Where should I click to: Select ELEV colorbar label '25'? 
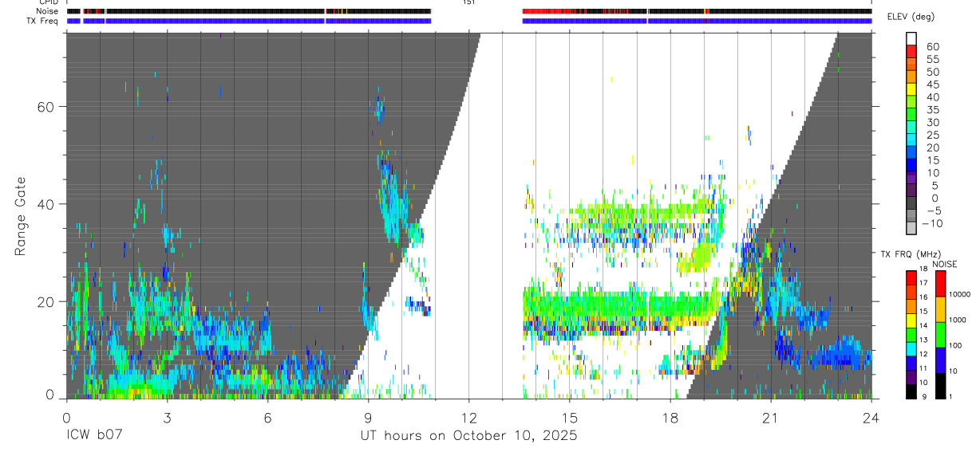933,135
